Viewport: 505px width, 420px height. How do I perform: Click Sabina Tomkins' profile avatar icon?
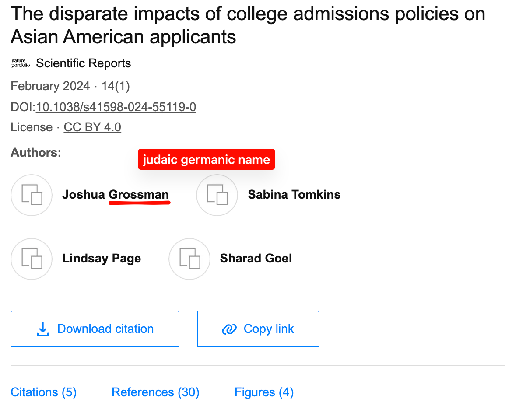click(217, 195)
